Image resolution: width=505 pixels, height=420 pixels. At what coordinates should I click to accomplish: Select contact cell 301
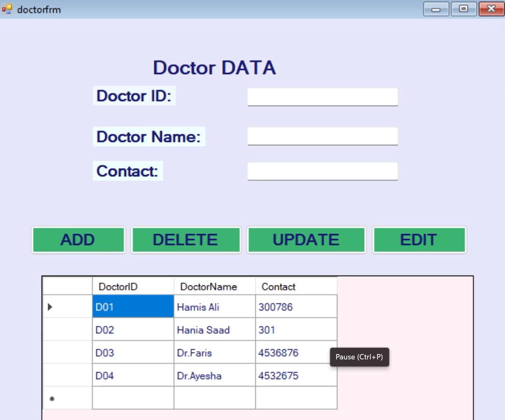point(297,330)
